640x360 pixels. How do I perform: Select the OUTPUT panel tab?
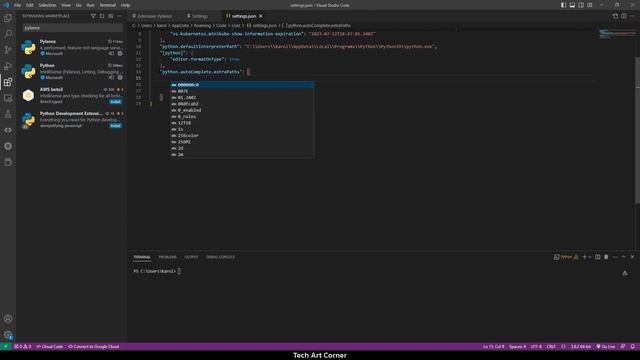[x=191, y=257]
